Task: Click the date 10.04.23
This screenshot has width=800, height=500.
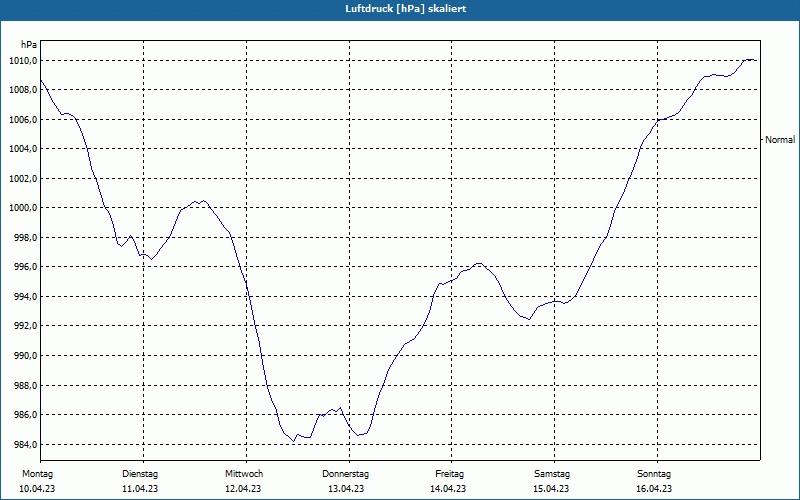Action: point(37,489)
